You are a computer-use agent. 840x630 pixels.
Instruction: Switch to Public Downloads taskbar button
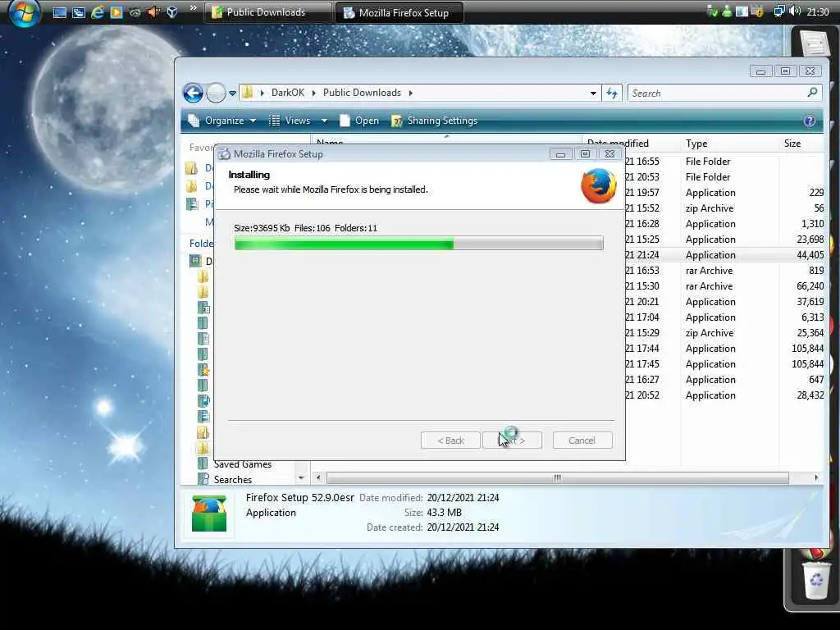pos(267,12)
